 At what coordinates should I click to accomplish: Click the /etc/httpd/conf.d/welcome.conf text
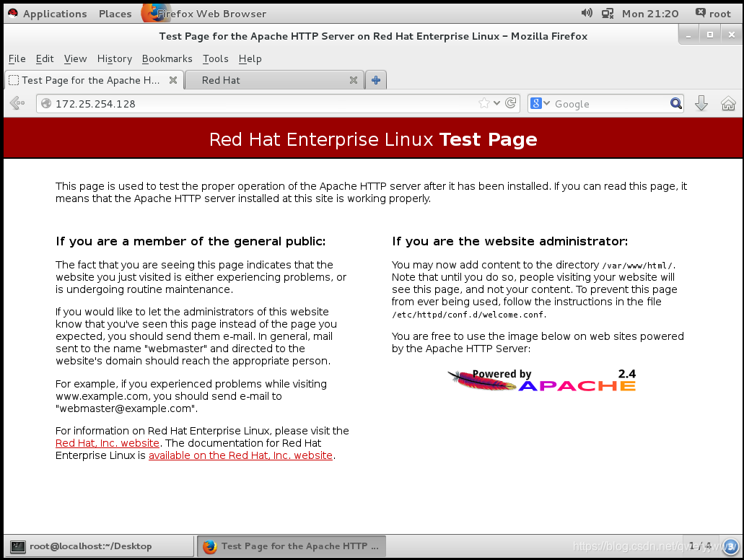click(469, 315)
